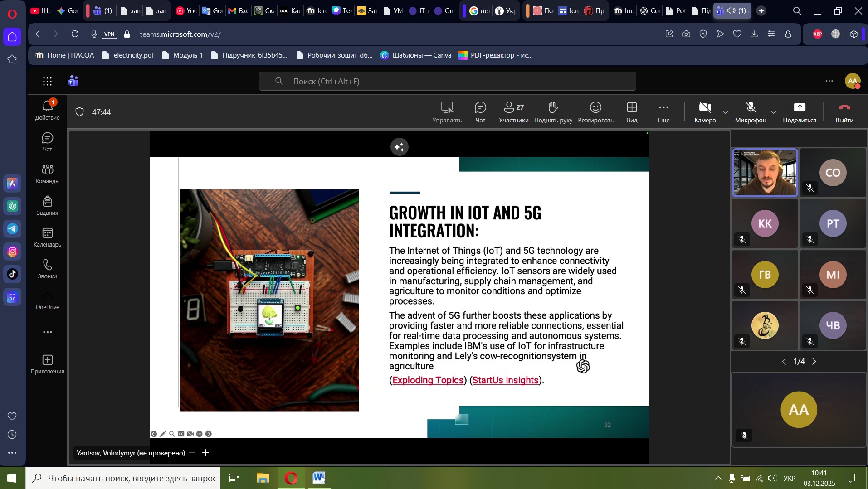The height and width of the screenshot is (489, 868).
Task: Open the Assignments section in sidebar
Action: pos(47,206)
